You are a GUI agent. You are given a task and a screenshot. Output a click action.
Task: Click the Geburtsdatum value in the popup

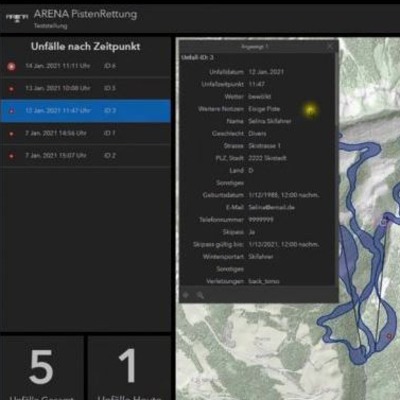(x=284, y=195)
